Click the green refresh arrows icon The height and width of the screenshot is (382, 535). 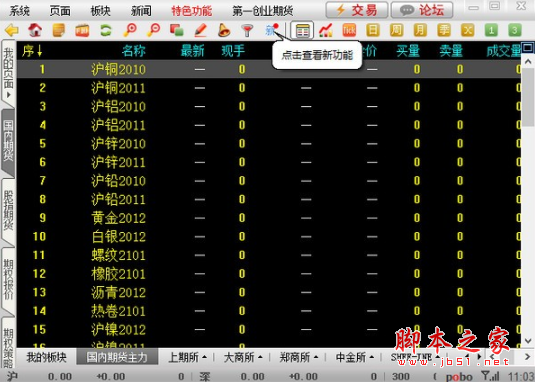pyautogui.click(x=106, y=30)
